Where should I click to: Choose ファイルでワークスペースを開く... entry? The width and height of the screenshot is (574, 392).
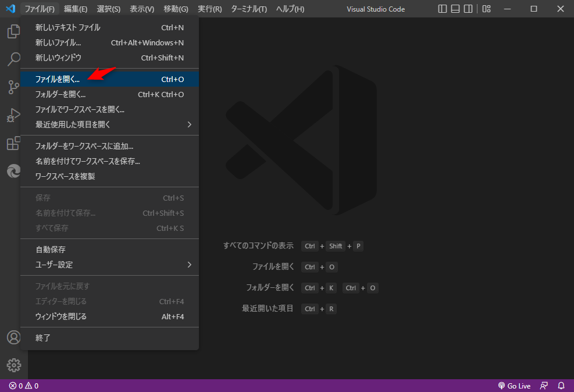tap(109, 109)
